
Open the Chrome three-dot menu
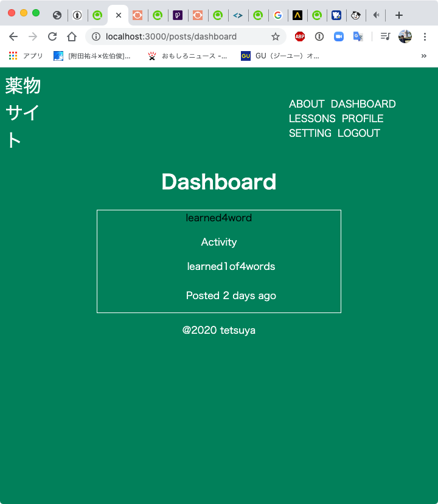[425, 36]
